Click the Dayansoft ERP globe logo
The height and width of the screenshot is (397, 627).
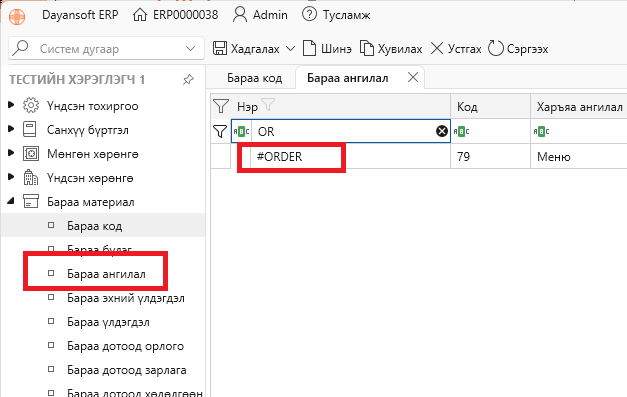click(17, 16)
